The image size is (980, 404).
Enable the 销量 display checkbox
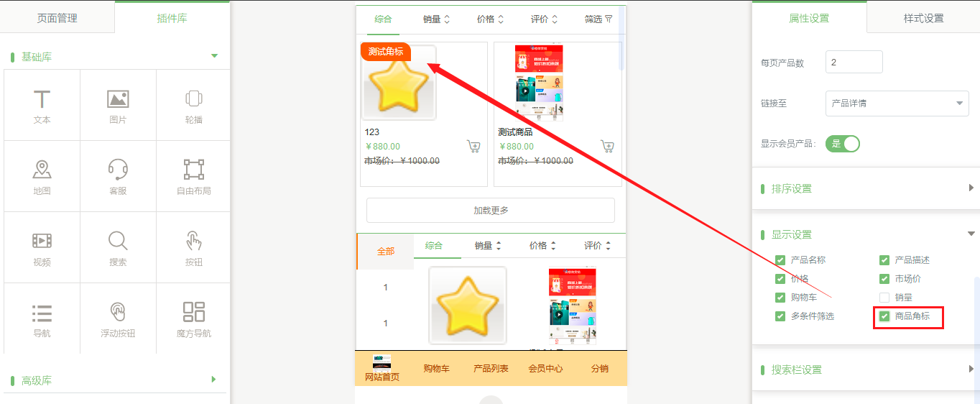(x=884, y=298)
